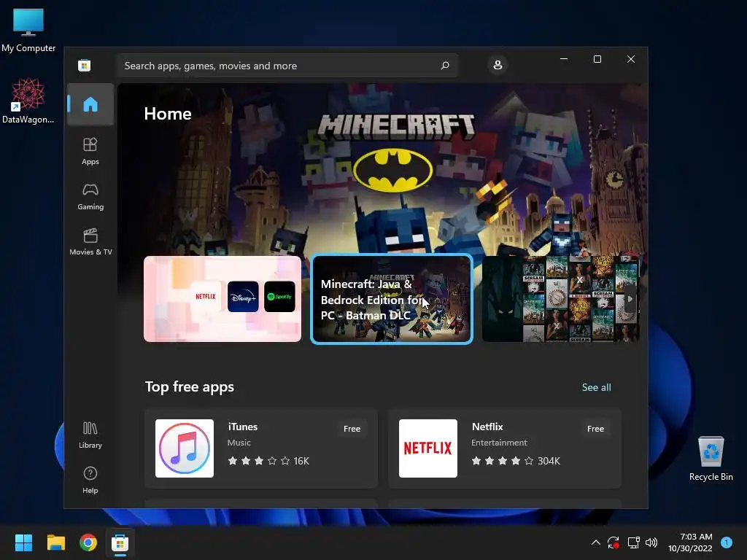Viewport: 747px width, 560px height.
Task: Open the clock and date 7:03 AM
Action: point(690,542)
